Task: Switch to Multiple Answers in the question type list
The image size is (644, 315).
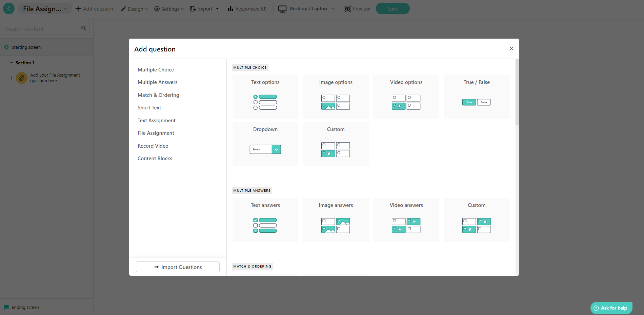Action: pyautogui.click(x=157, y=82)
